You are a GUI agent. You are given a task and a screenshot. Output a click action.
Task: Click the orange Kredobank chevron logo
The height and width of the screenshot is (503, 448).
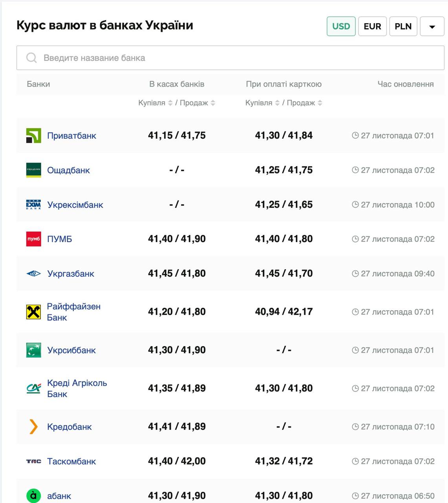33,427
